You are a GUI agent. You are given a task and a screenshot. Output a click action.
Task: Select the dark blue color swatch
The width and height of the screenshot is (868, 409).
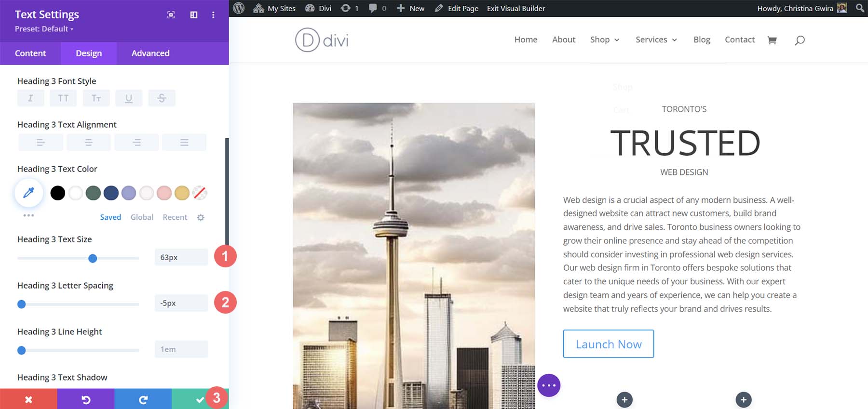[111, 193]
